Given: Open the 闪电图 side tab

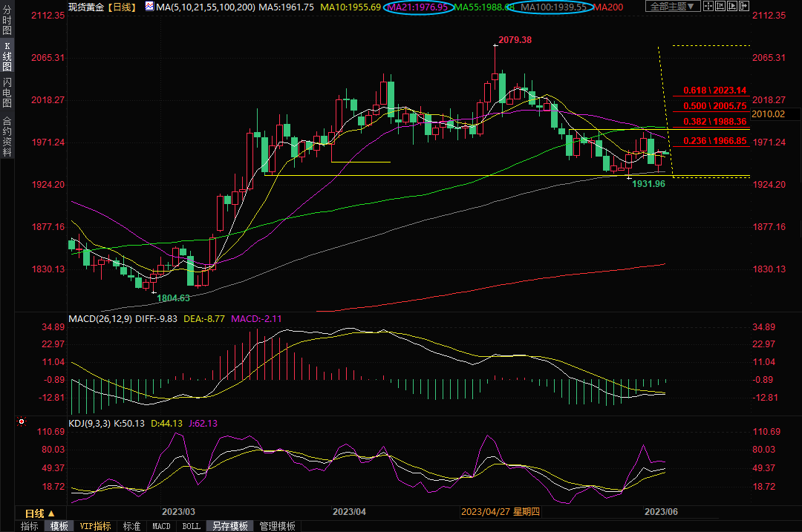Looking at the screenshot, I should (7, 92).
